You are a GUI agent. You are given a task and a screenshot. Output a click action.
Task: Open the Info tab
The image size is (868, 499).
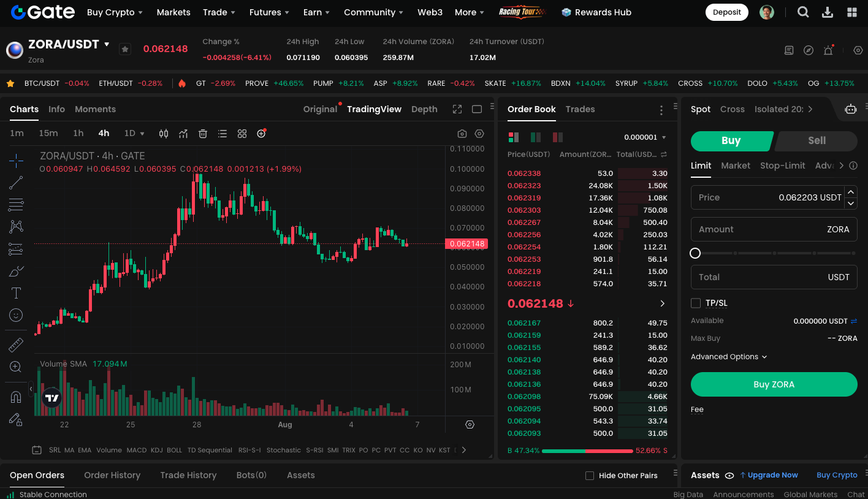click(56, 109)
